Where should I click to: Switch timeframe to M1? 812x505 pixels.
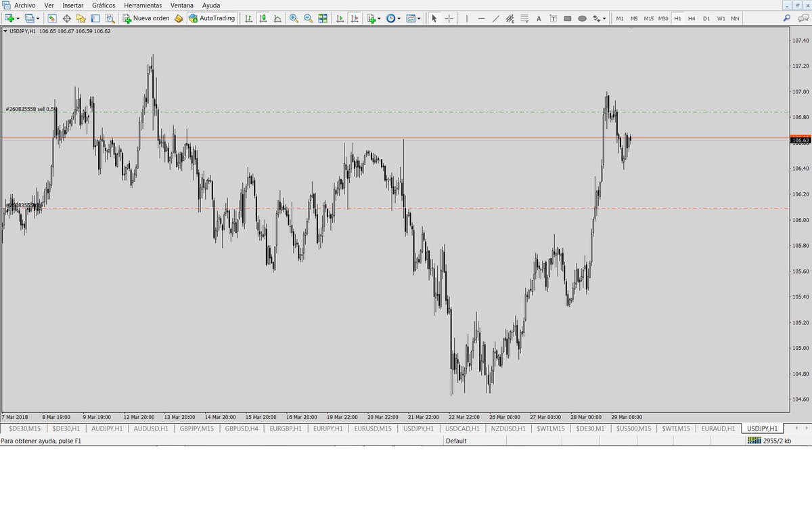(x=620, y=18)
